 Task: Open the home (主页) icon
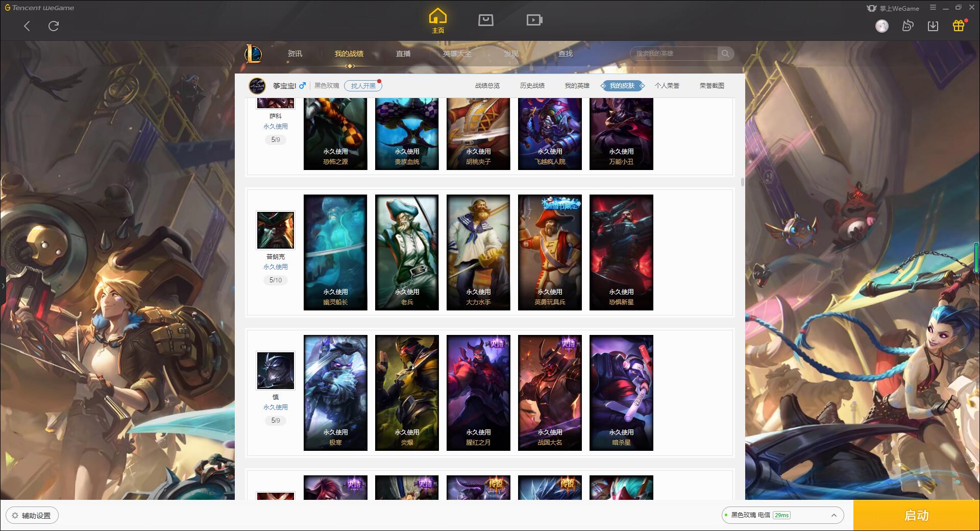(437, 21)
